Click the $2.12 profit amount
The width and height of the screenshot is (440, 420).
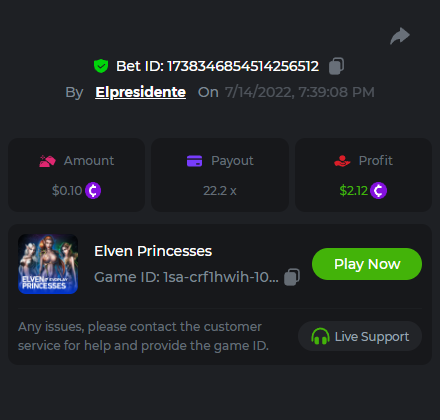click(354, 191)
